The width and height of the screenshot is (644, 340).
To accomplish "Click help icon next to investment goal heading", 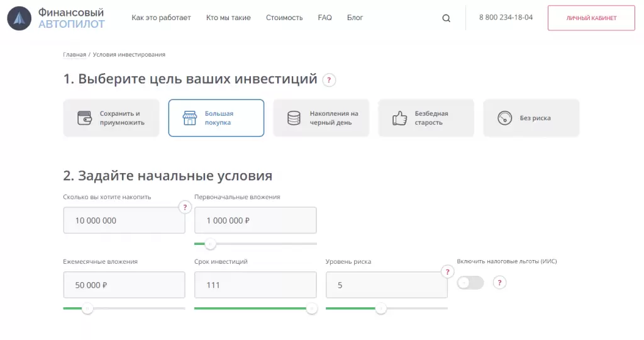I will [x=329, y=80].
